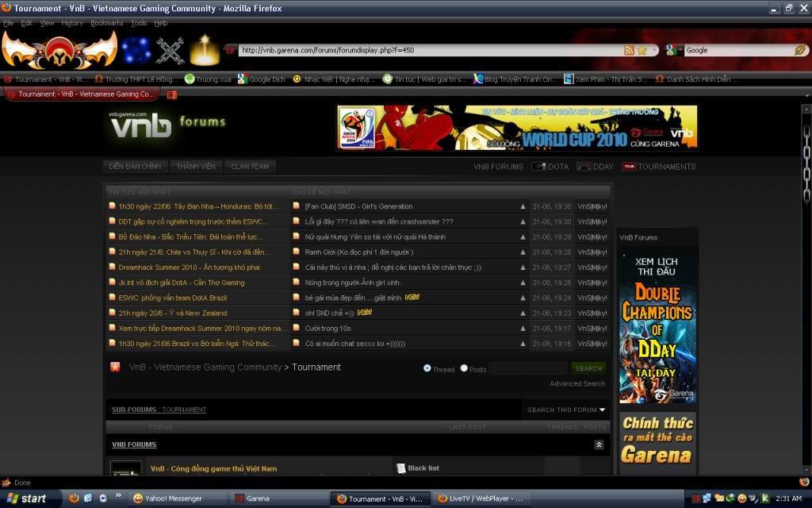Screen dimensions: 812x508
Task: Switch to Yahoo! Messenger in taskbar
Action: click(178, 498)
